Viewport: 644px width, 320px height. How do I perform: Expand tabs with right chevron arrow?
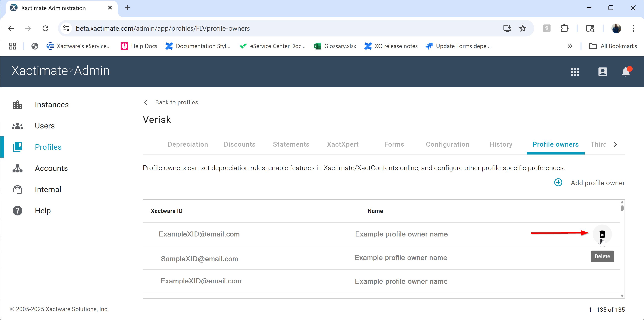[x=615, y=144]
